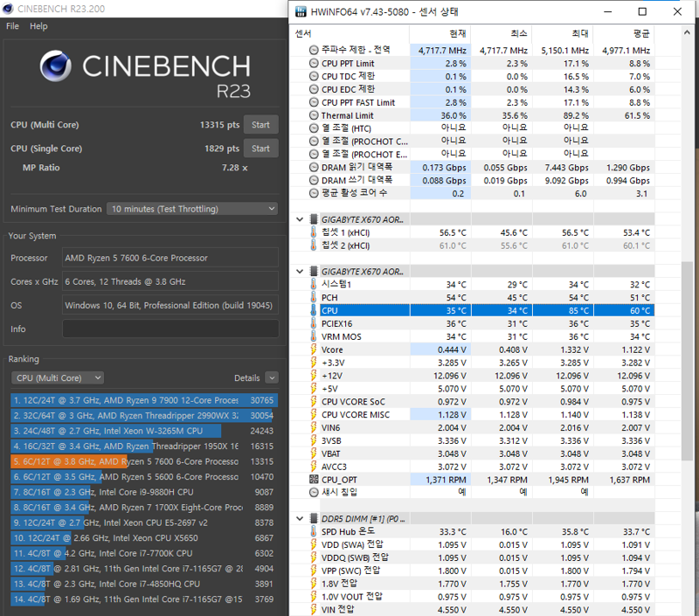Collapse the second GIGABYTE X670 AOR group
Viewport: 699px width, 616px height.
point(300,272)
